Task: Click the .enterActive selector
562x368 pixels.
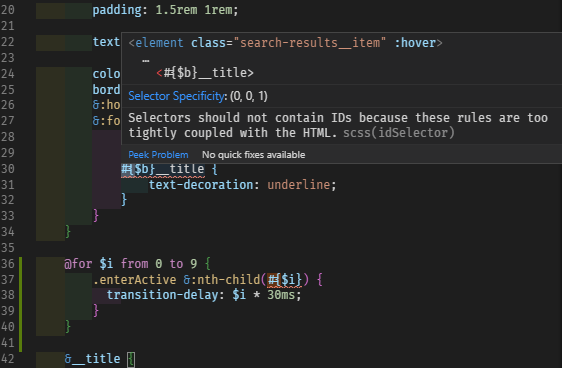Action: [134, 279]
